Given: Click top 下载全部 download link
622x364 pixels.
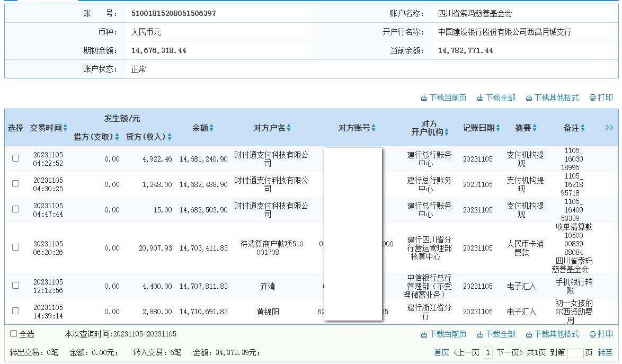Looking at the screenshot, I should 496,97.
